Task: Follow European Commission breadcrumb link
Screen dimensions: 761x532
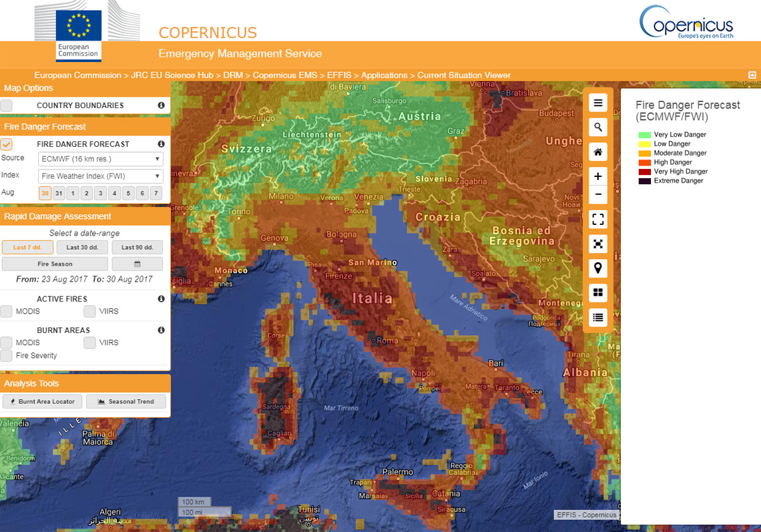Action: pos(77,75)
